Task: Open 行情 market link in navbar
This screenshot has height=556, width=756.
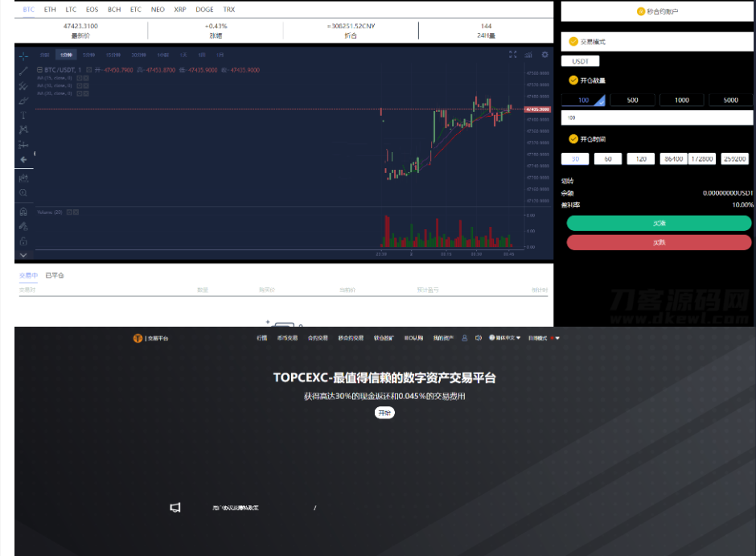Action: [x=262, y=338]
